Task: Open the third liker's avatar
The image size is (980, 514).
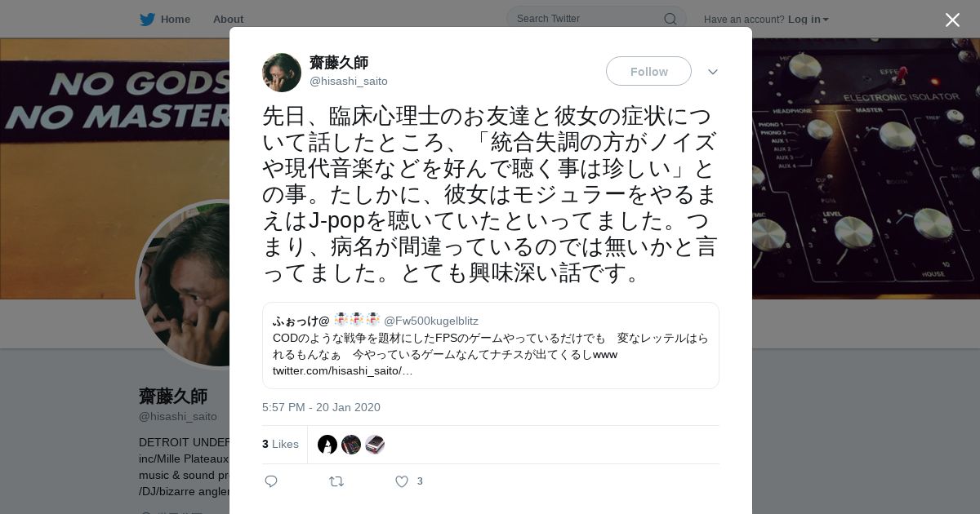Action: [375, 445]
